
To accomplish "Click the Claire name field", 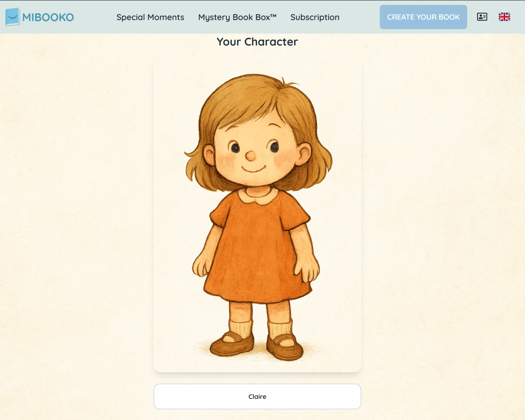I will point(257,396).
